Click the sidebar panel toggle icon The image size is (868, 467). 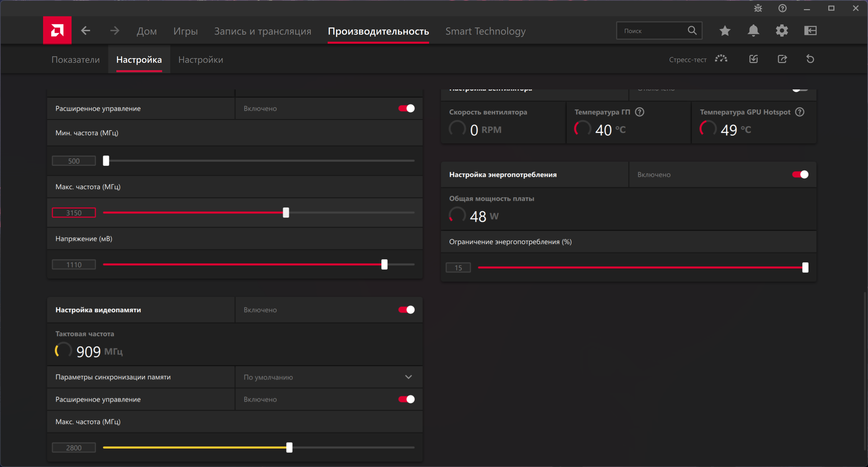[x=810, y=31]
